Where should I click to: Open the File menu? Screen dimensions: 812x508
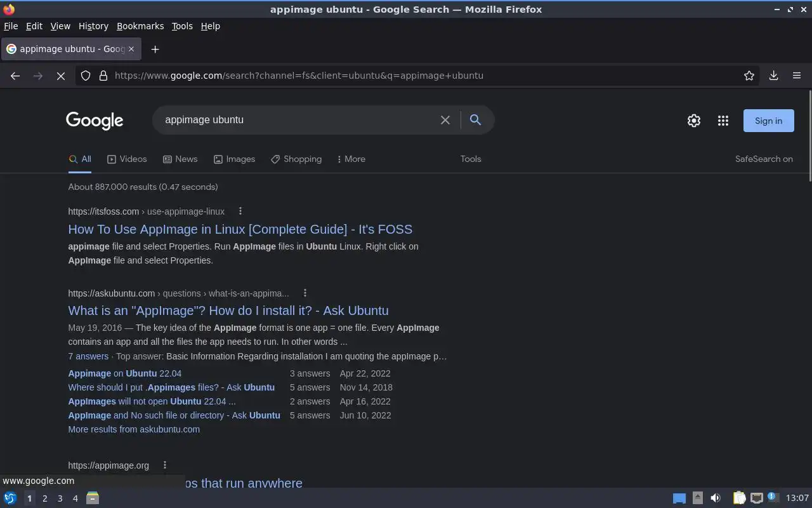[11, 26]
